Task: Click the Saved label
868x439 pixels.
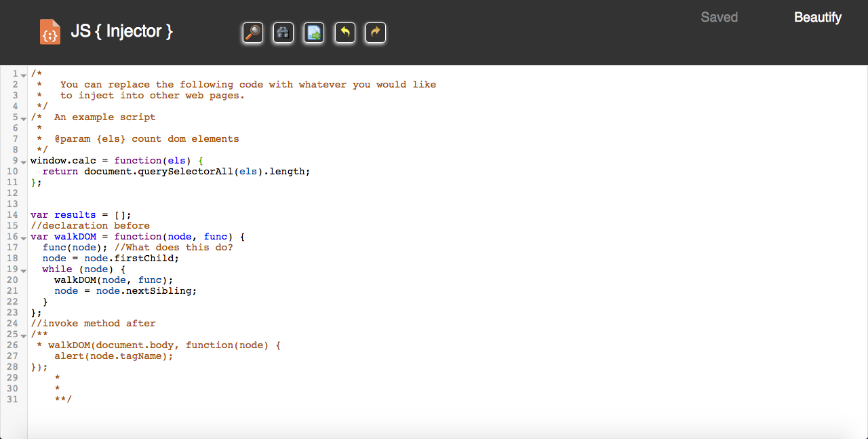Action: (x=719, y=18)
